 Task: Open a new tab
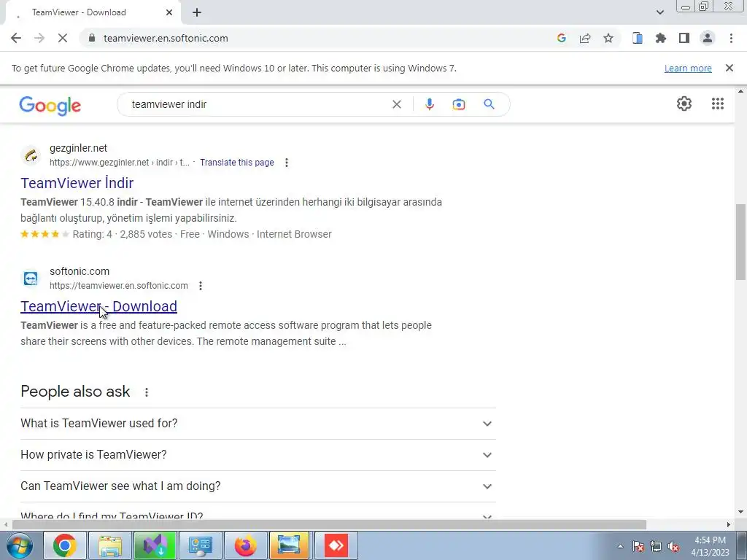click(197, 12)
